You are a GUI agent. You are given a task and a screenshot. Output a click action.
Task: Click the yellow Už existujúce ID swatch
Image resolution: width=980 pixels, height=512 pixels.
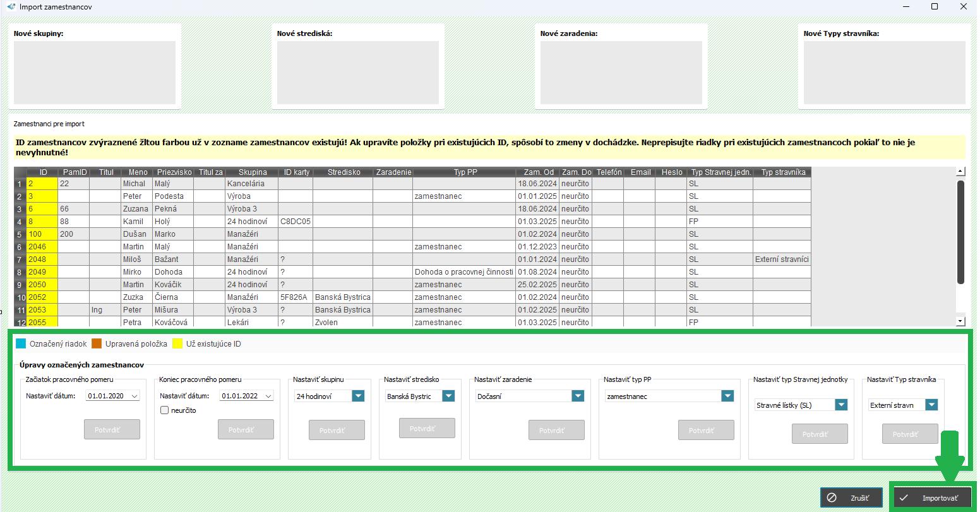click(x=177, y=344)
